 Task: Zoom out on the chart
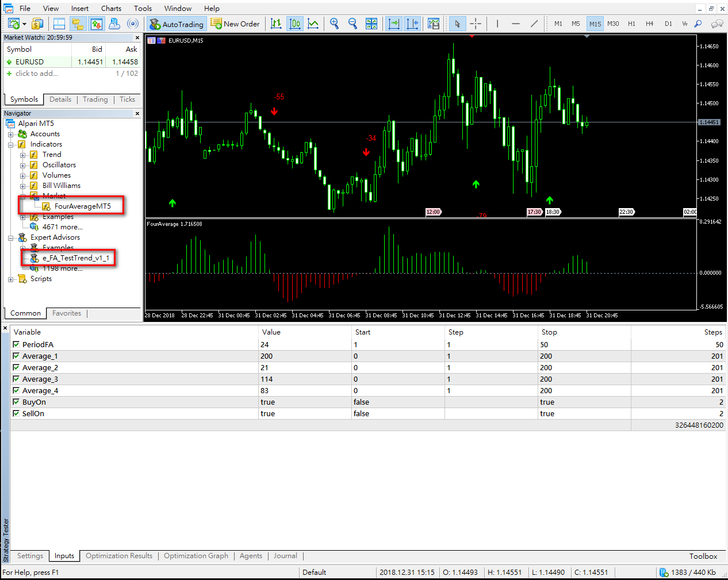[x=353, y=24]
